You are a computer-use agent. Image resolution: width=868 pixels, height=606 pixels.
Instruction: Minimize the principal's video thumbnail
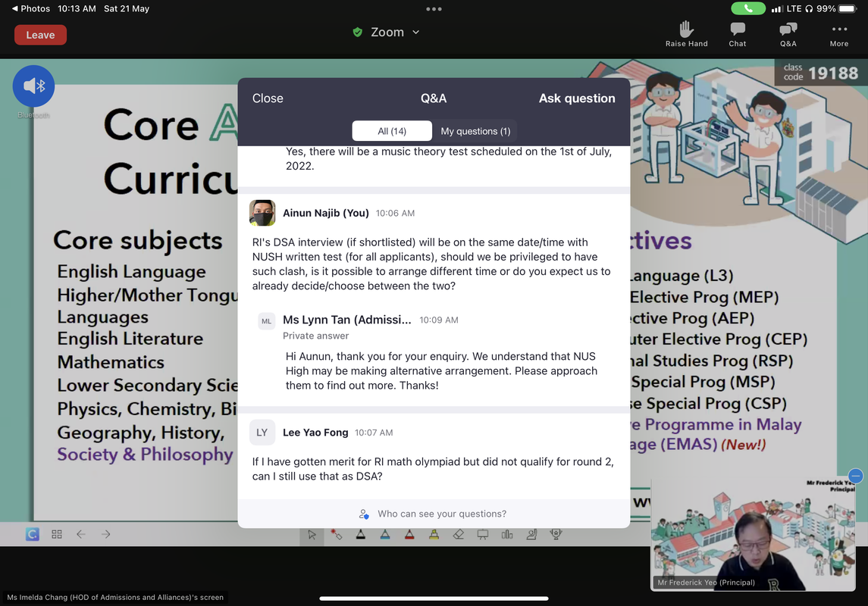pos(855,476)
